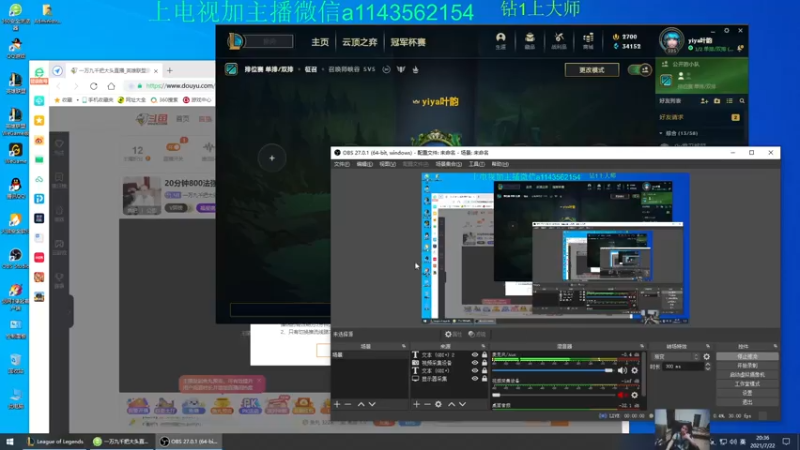Move source up with arrow icon
This screenshot has width=800, height=450.
452,404
